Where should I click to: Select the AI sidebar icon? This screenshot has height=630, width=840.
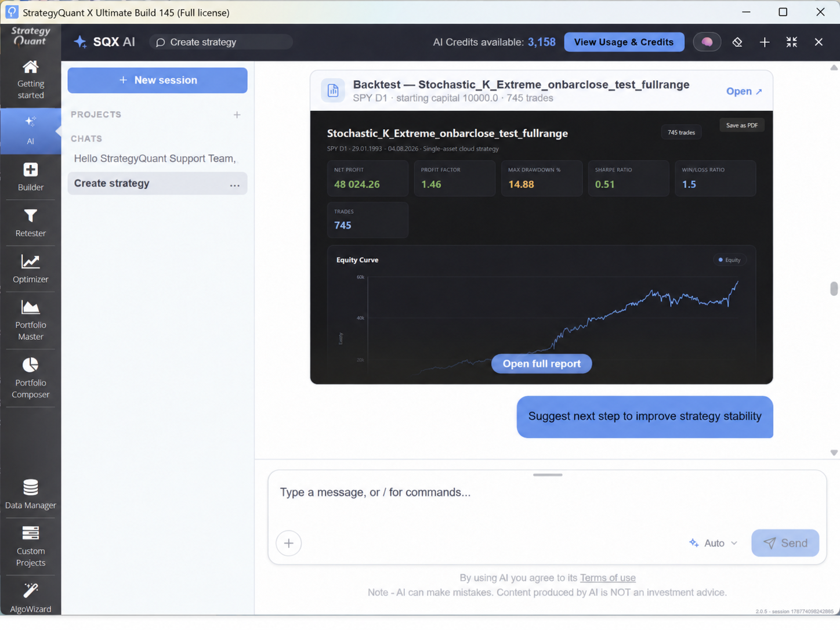30,131
